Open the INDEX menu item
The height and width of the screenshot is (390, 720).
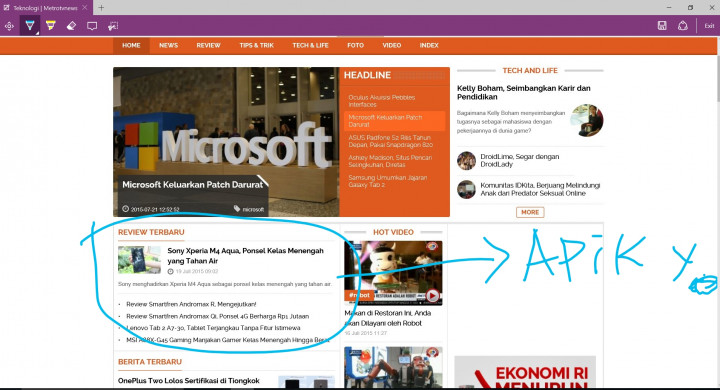[x=429, y=45]
